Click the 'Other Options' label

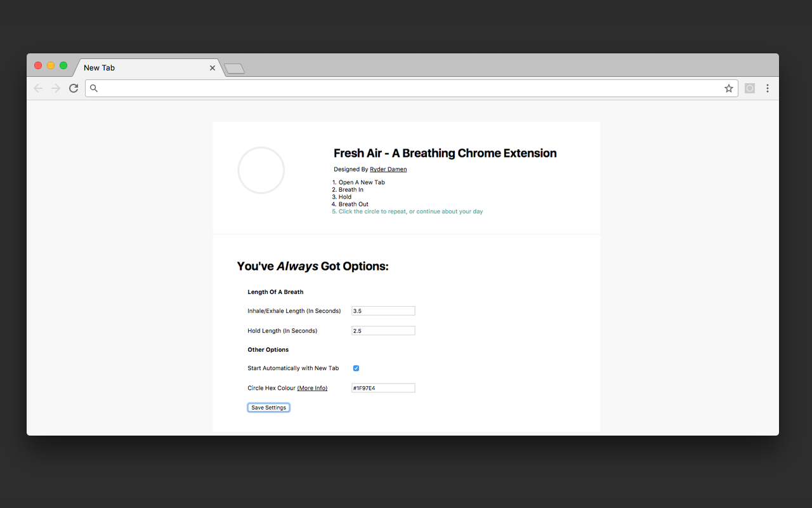268,350
